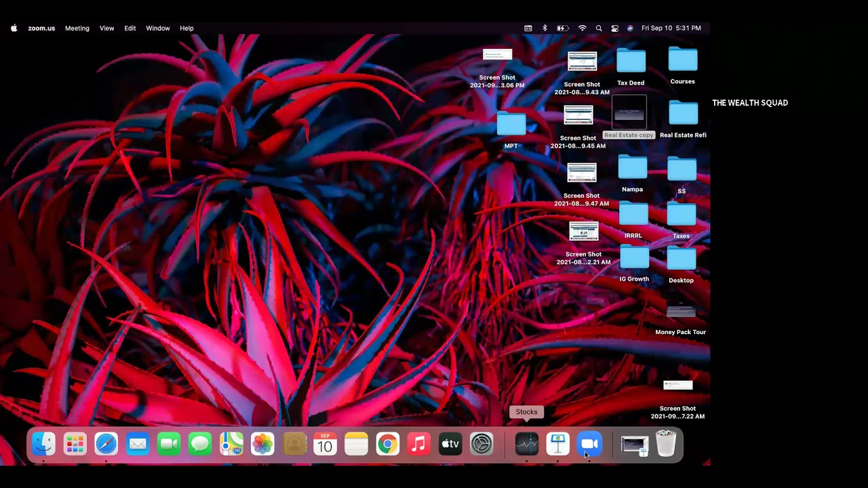Select the Real Estate copy file

629,117
